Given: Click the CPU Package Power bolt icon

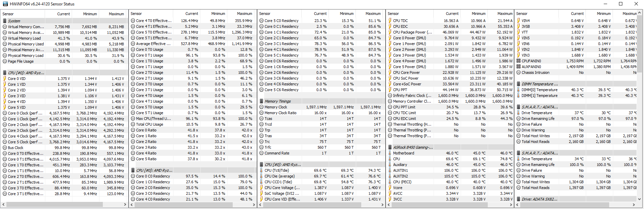Looking at the screenshot, I should point(390,32).
